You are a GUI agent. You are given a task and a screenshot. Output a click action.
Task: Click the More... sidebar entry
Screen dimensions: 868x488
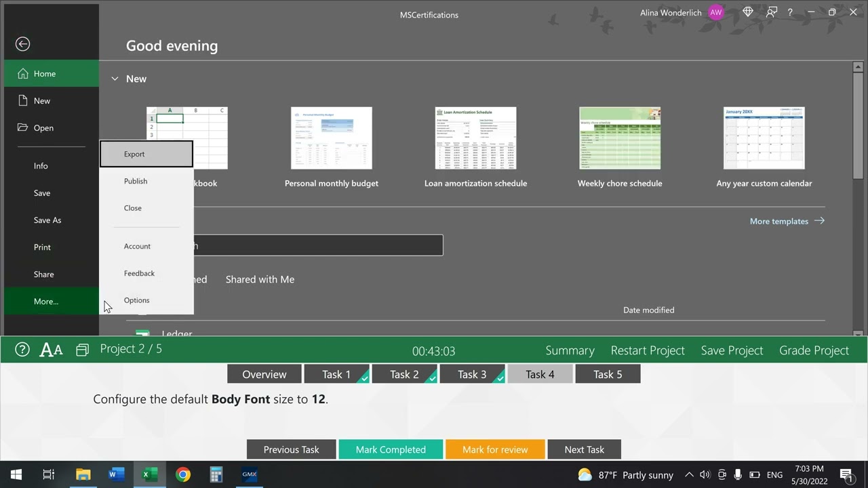[x=52, y=301]
